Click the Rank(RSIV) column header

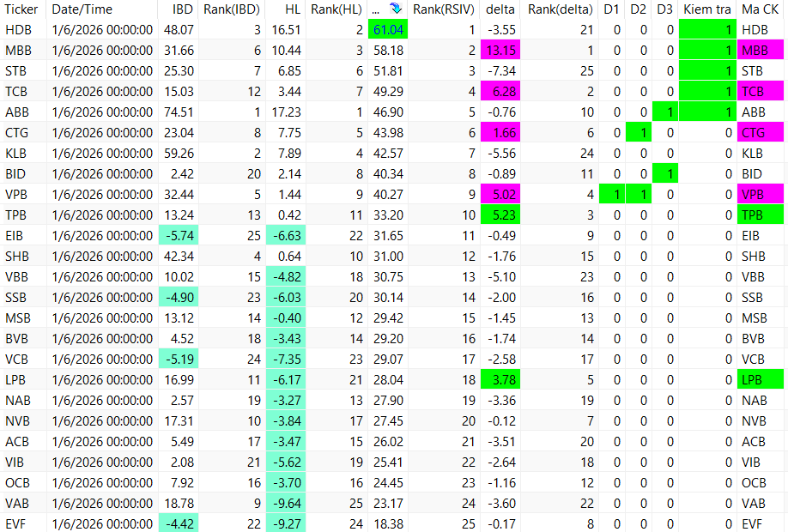[444, 9]
